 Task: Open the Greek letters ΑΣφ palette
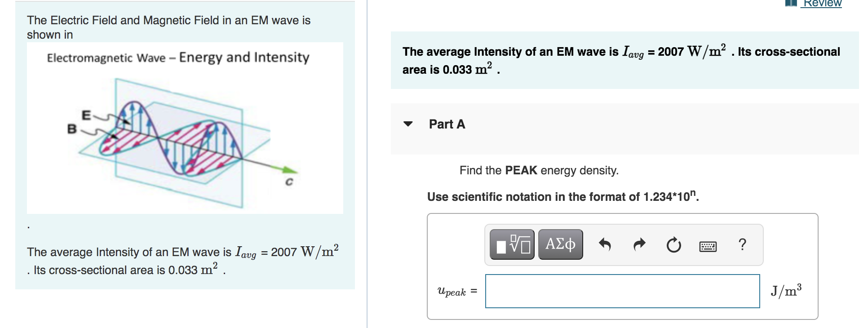click(560, 244)
